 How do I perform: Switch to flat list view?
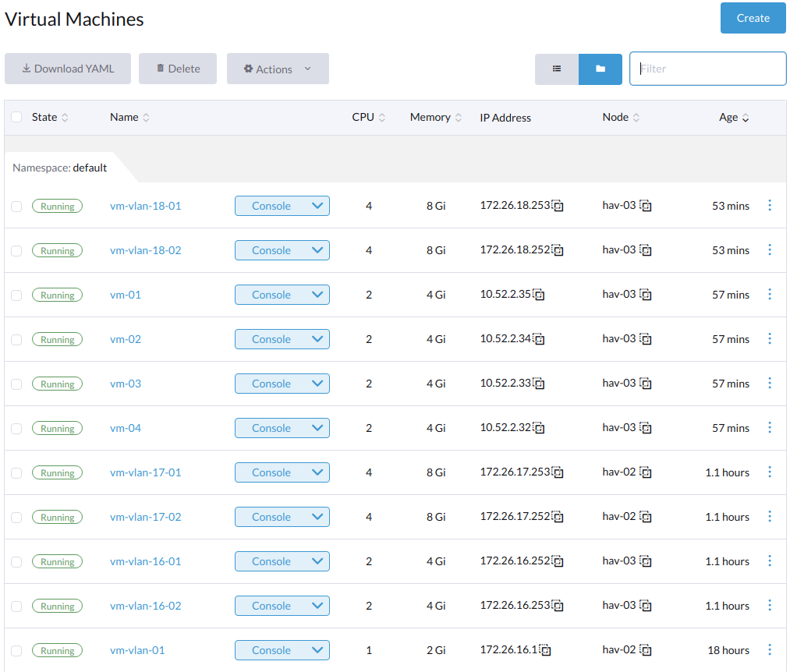click(557, 69)
